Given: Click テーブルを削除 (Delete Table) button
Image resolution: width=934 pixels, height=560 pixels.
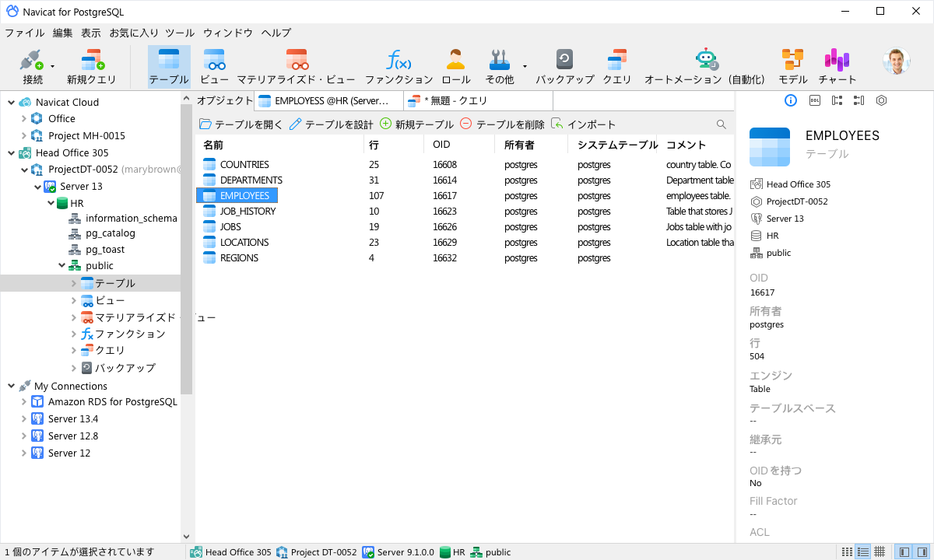Looking at the screenshot, I should click(502, 124).
